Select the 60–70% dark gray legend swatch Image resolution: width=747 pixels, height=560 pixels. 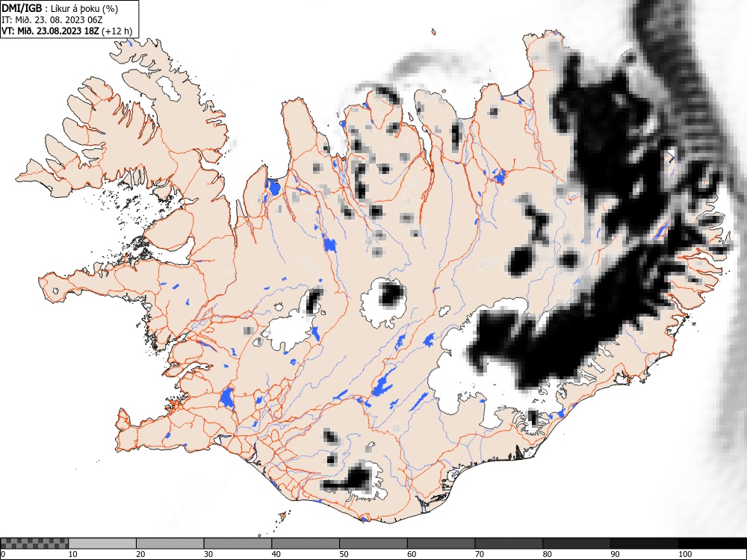click(x=441, y=544)
